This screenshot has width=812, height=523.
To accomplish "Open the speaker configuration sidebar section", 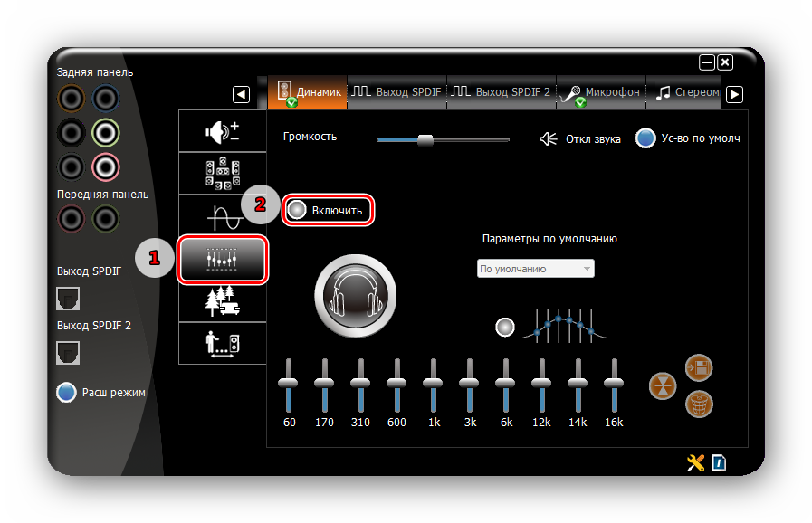I will click(222, 173).
